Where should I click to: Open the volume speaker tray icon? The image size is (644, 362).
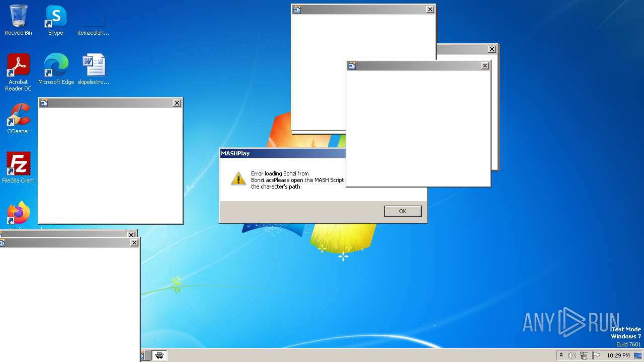[x=572, y=355]
